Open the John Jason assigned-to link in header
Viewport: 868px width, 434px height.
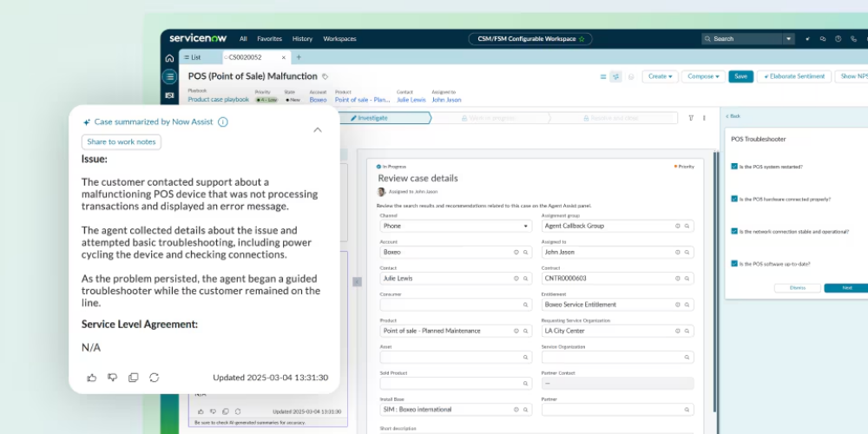pyautogui.click(x=446, y=100)
